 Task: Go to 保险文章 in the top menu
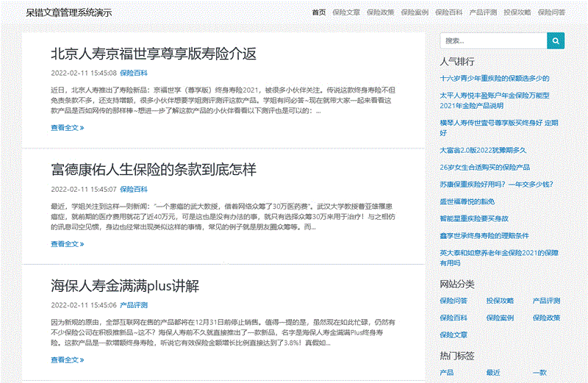pos(346,12)
